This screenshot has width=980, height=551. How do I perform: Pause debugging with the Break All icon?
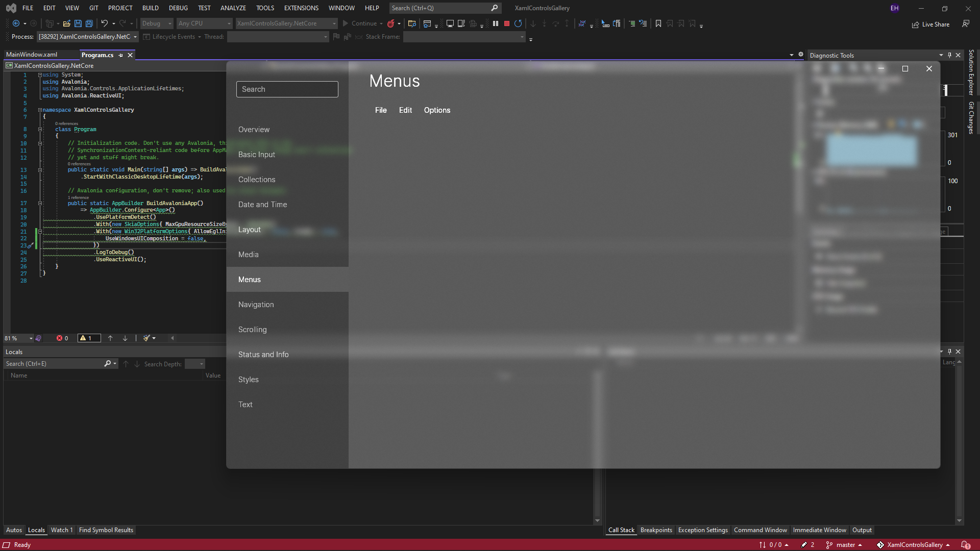[x=495, y=23]
